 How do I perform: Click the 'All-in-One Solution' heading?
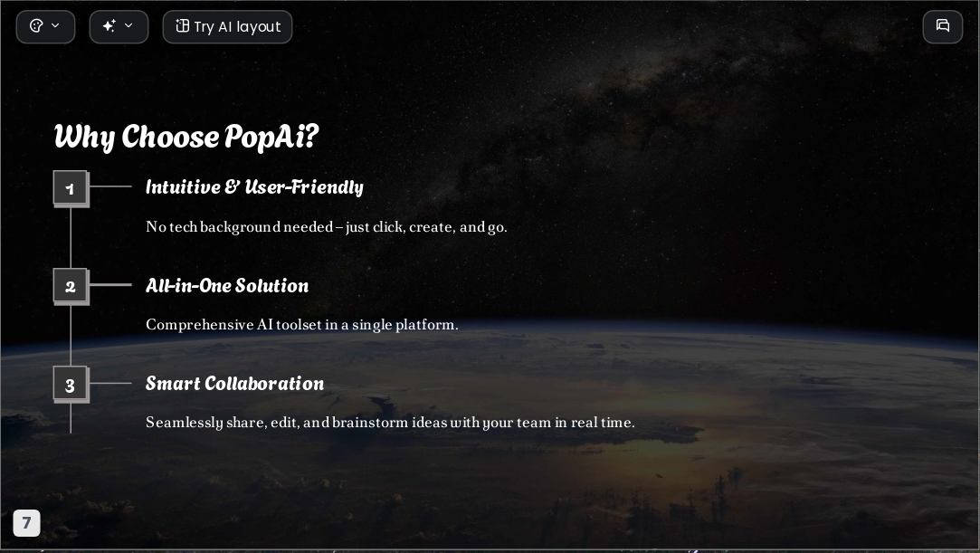click(x=227, y=286)
